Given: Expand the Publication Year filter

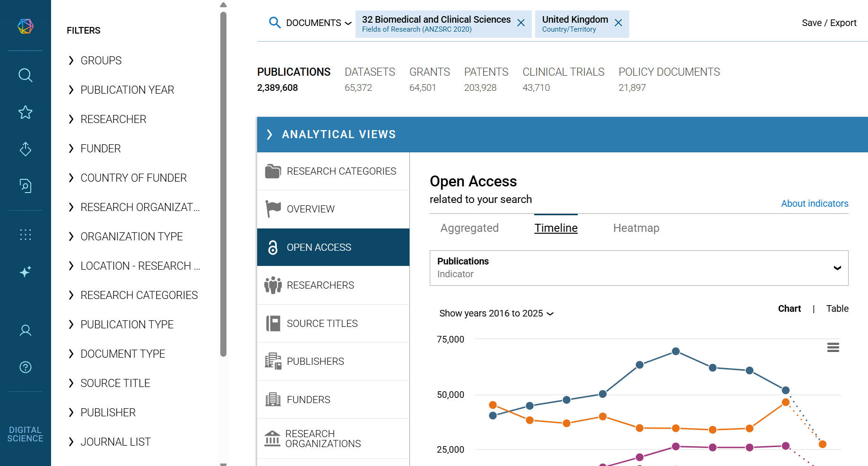Looking at the screenshot, I should [127, 90].
